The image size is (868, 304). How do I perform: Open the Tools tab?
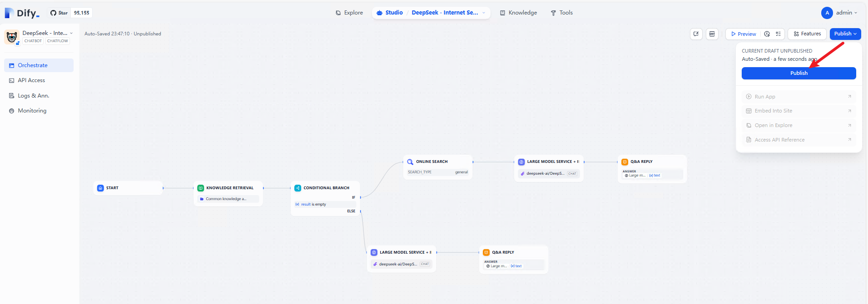[562, 13]
